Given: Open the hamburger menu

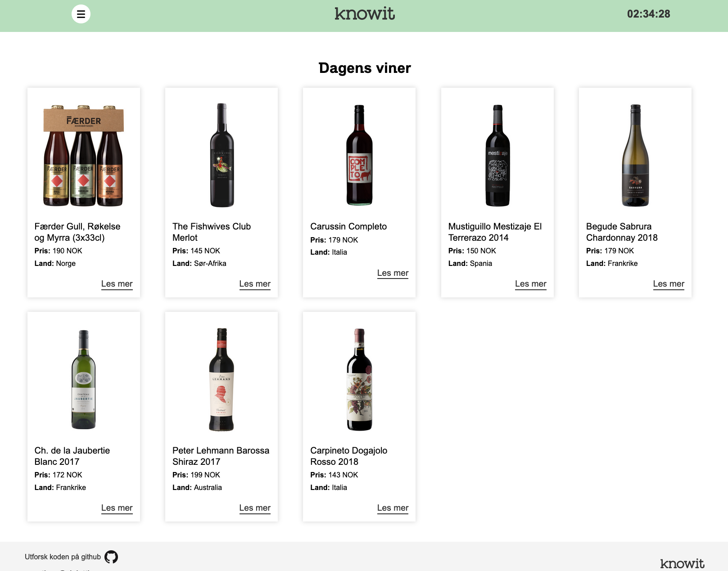Looking at the screenshot, I should click(x=81, y=14).
